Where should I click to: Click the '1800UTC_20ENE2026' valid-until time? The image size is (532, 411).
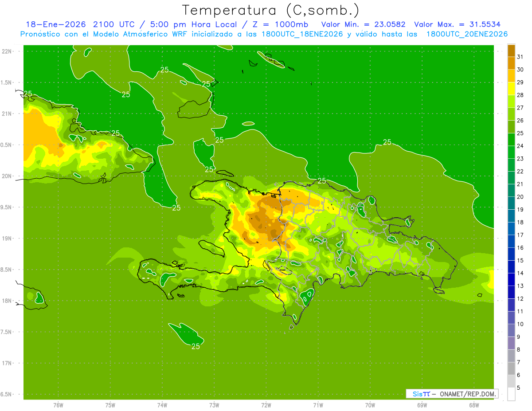point(467,34)
